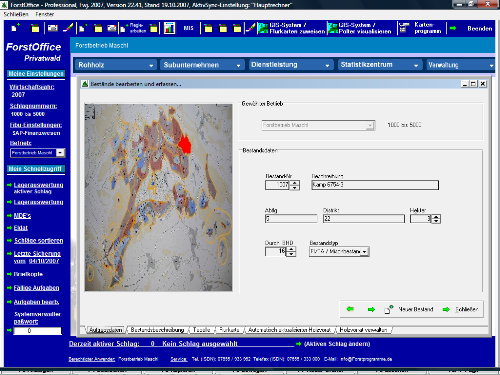
Task: Click Beenden in the toolbar
Action: point(480,29)
